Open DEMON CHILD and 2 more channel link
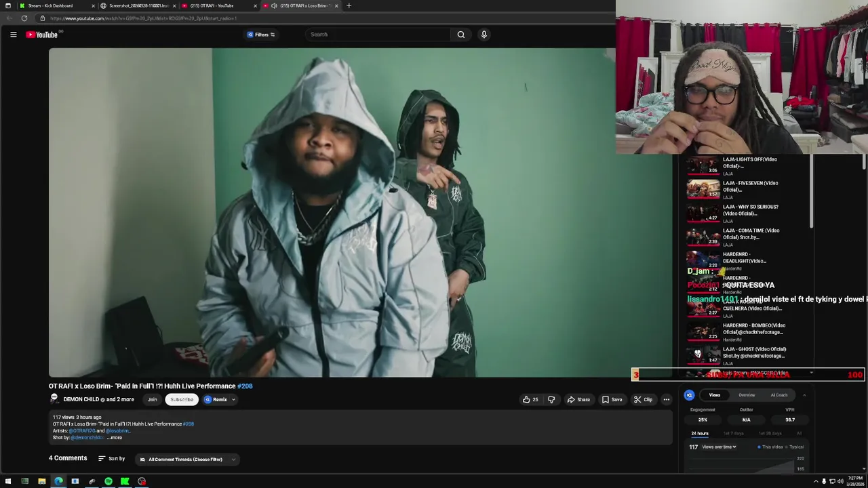This screenshot has height=488, width=868. (x=99, y=400)
